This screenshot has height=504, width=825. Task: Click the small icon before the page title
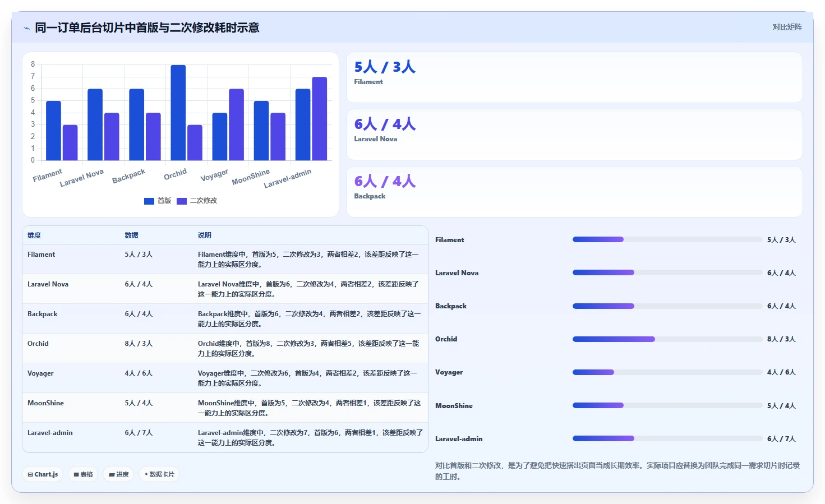pyautogui.click(x=26, y=28)
